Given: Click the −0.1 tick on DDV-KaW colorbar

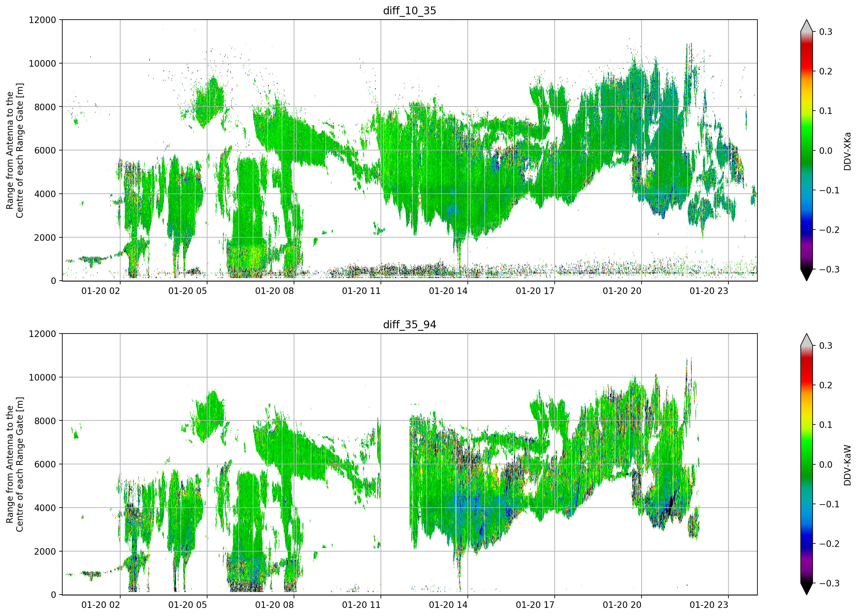Looking at the screenshot, I should pos(830,505).
